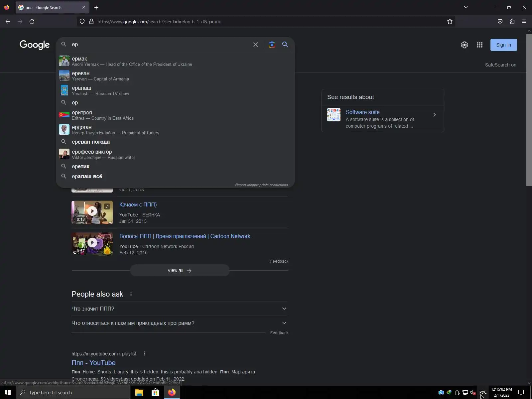
Task: Open the Software suite result chevron
Action: (x=434, y=115)
